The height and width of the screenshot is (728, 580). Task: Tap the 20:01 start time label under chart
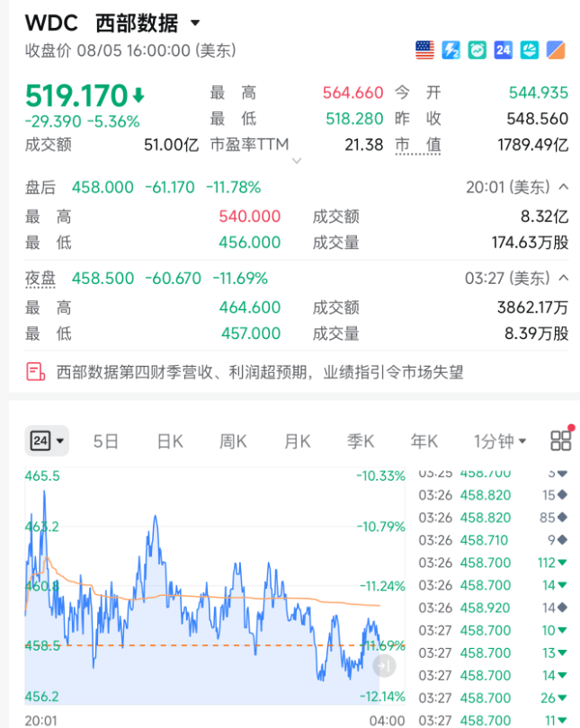[x=41, y=720]
